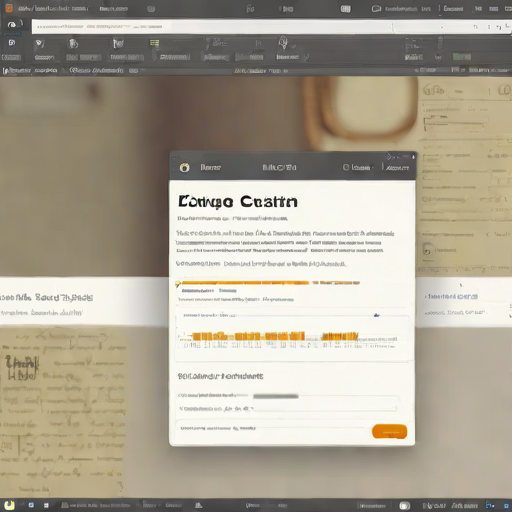Click the circular arrow icon in the right beige panel

coord(427,250)
